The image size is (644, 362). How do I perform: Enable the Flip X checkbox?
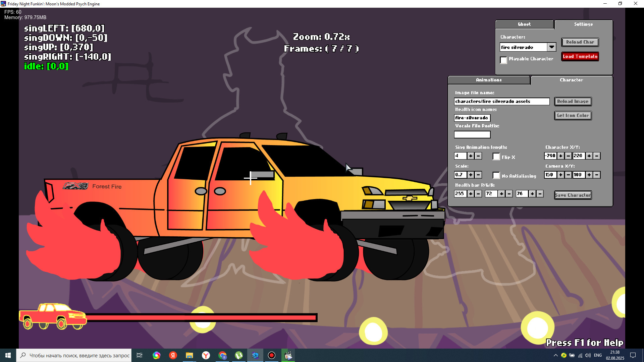coord(496,157)
